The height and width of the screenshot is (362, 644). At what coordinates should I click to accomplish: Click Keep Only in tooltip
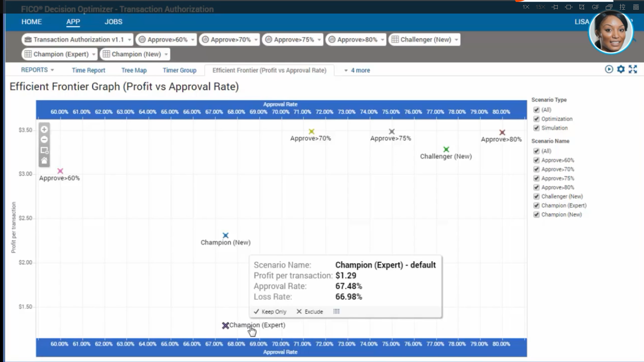270,312
